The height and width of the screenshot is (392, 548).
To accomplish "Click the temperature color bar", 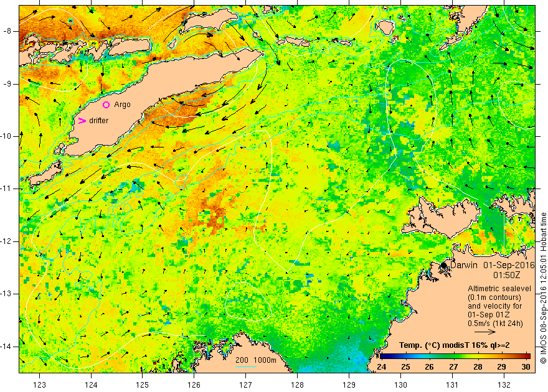I will [x=455, y=357].
